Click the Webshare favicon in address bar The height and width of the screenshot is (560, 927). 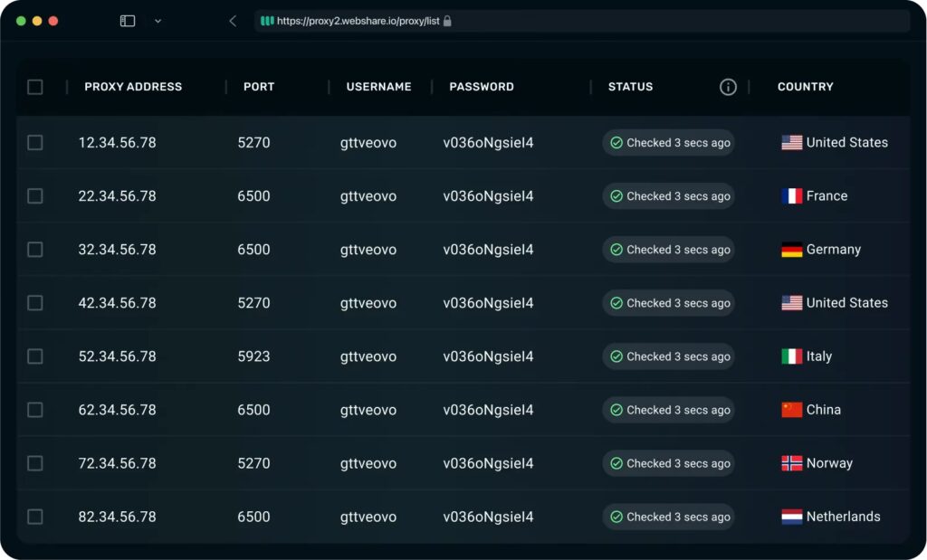pos(267,21)
